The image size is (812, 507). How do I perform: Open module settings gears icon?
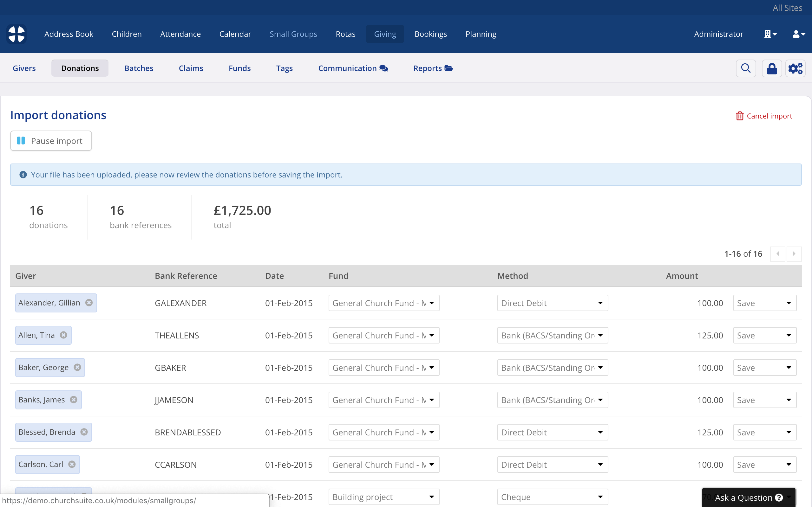[795, 68]
